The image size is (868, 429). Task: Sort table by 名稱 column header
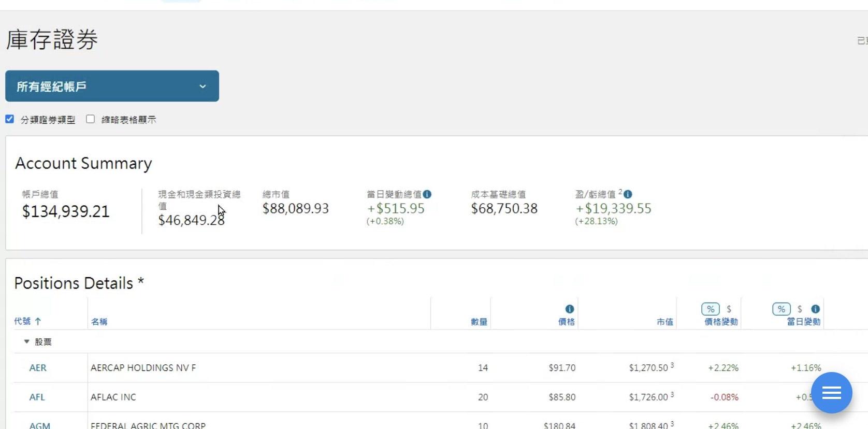[x=99, y=322]
